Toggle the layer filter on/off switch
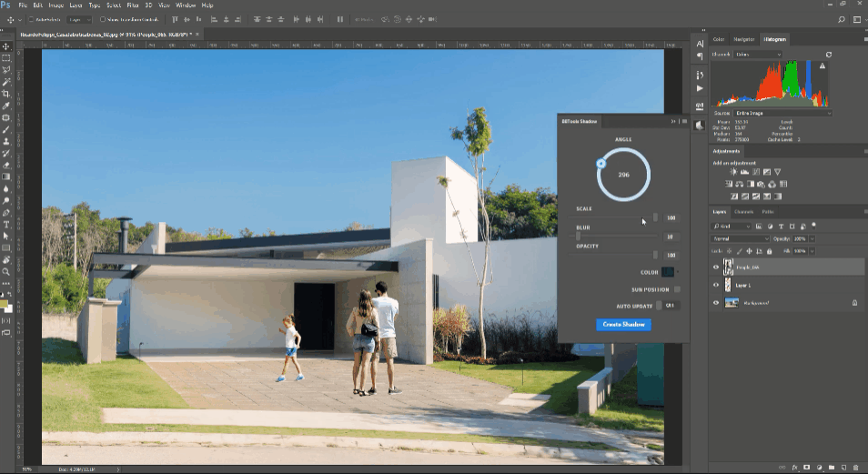The height and width of the screenshot is (474, 868). [813, 226]
